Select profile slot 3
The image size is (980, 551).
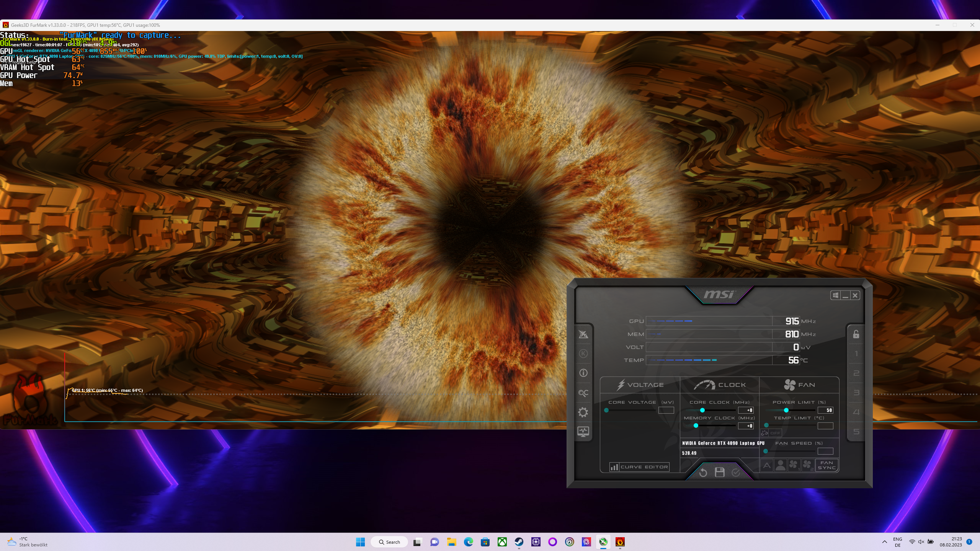tap(856, 393)
